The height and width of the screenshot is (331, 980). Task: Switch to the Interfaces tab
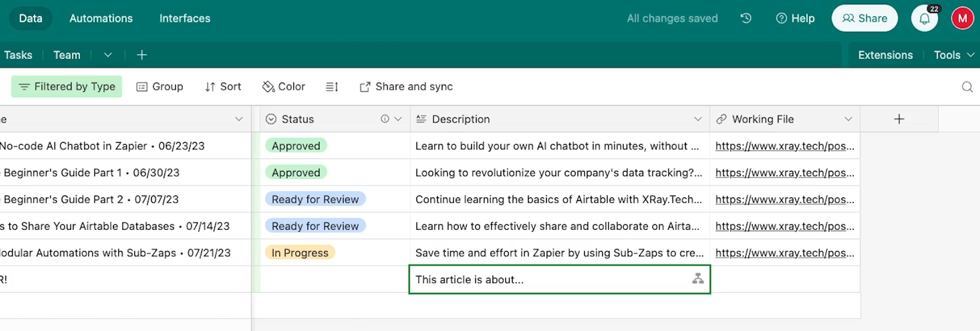pos(185,18)
